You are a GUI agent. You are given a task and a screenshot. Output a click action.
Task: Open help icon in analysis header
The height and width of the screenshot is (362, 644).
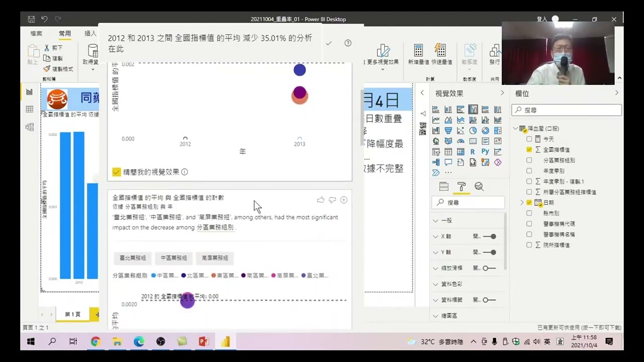pyautogui.click(x=348, y=43)
